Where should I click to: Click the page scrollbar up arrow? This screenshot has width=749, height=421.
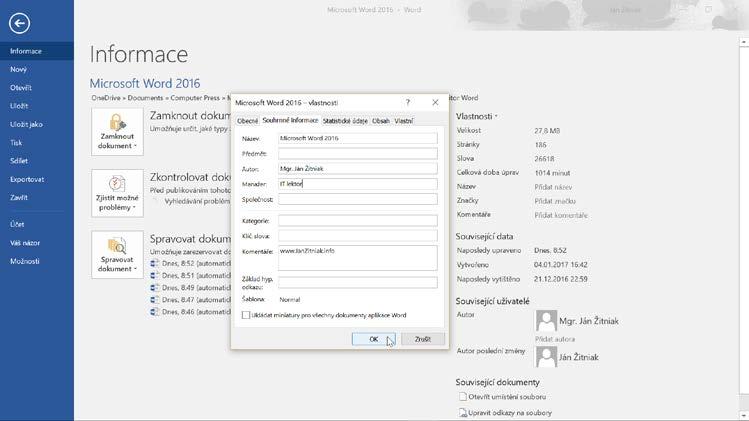(744, 42)
